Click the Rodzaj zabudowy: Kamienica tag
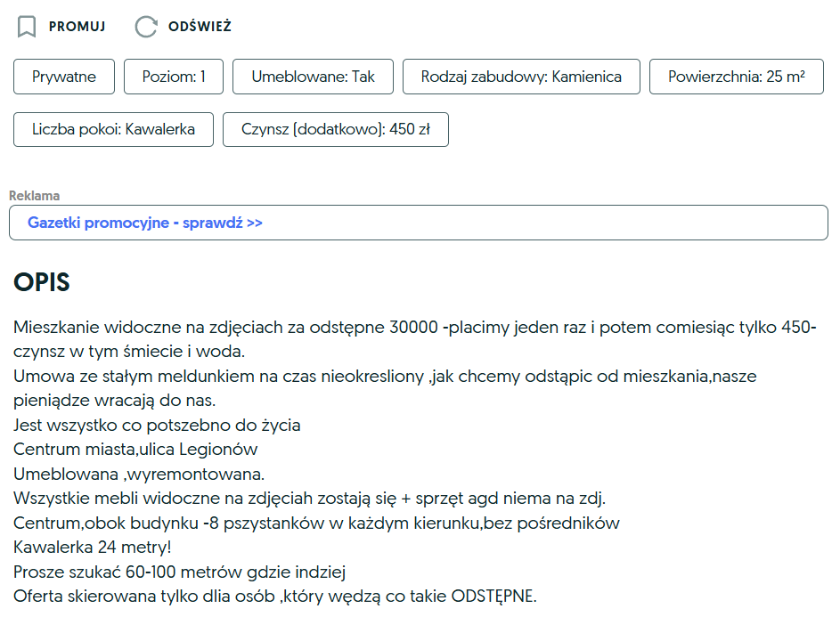 [x=521, y=77]
